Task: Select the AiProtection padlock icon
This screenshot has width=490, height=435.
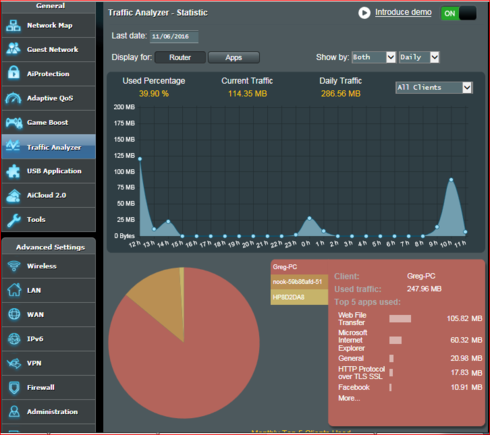Action: (x=13, y=73)
